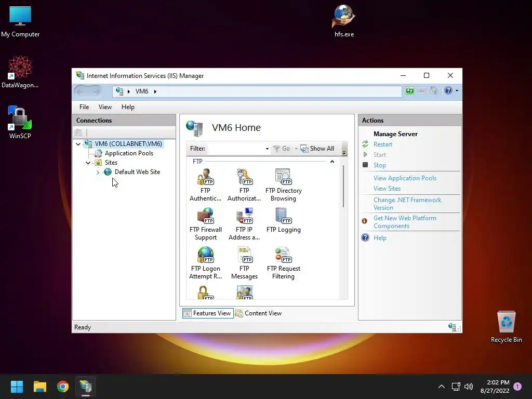Open the Help menu
This screenshot has width=532, height=399.
(128, 107)
